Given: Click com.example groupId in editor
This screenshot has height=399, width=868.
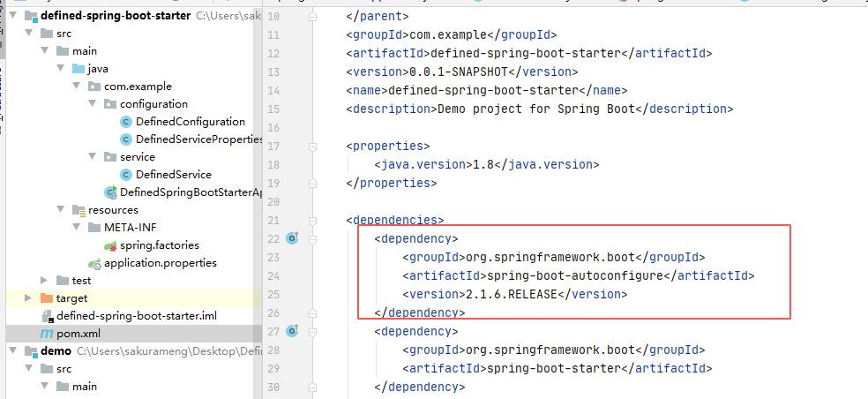Looking at the screenshot, I should coord(448,35).
